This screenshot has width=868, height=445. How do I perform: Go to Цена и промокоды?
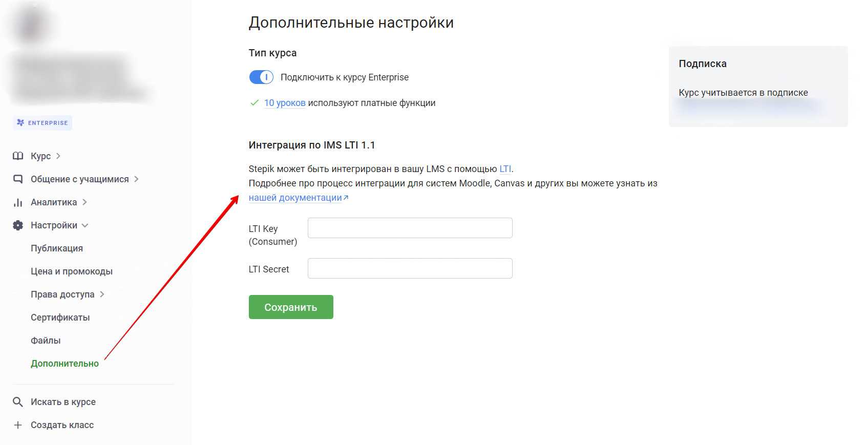pos(72,271)
